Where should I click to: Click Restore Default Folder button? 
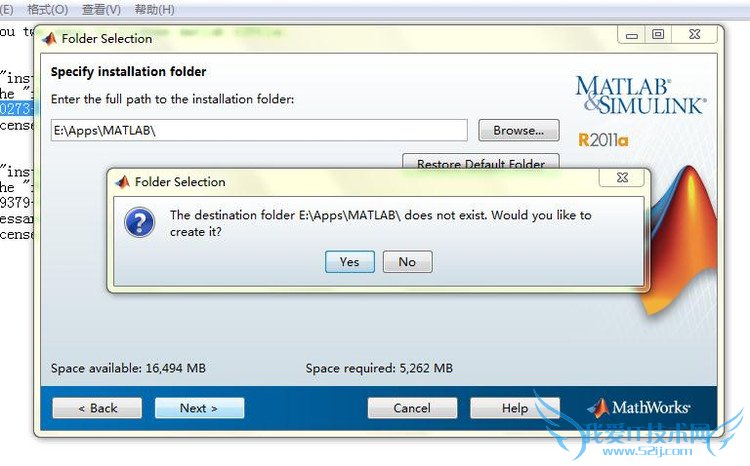tap(481, 161)
